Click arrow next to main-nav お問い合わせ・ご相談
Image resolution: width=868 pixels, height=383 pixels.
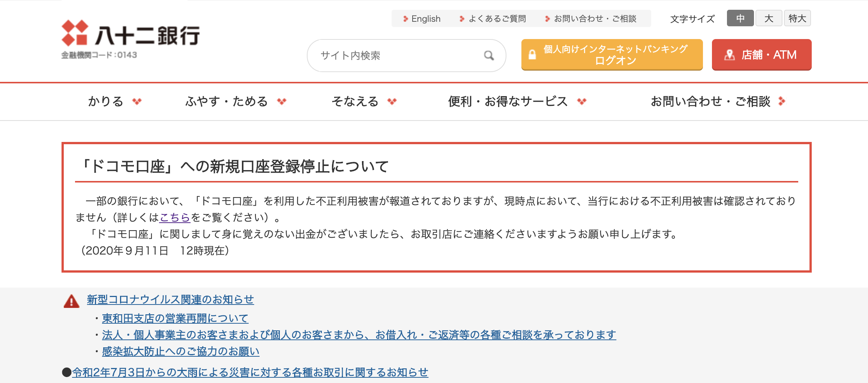pyautogui.click(x=782, y=101)
